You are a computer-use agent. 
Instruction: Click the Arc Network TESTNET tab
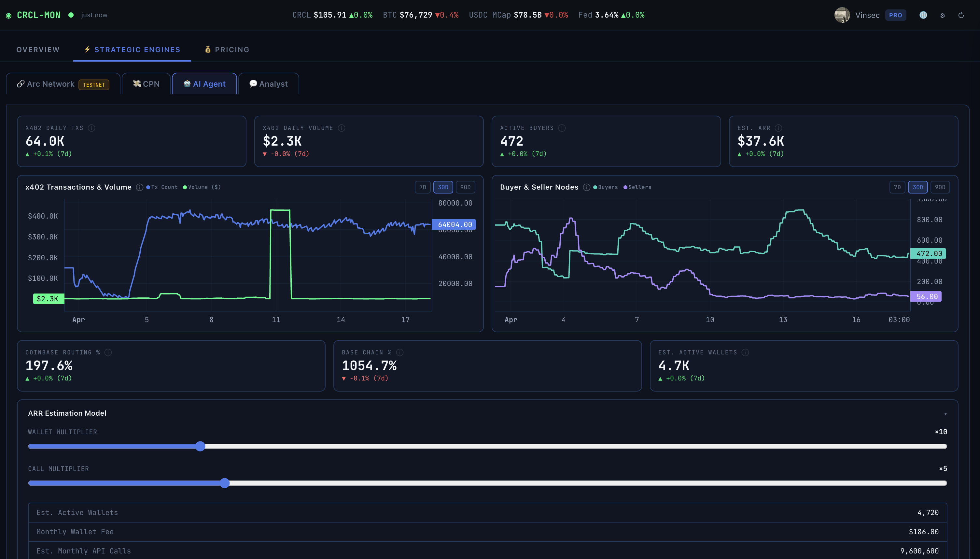pyautogui.click(x=63, y=84)
